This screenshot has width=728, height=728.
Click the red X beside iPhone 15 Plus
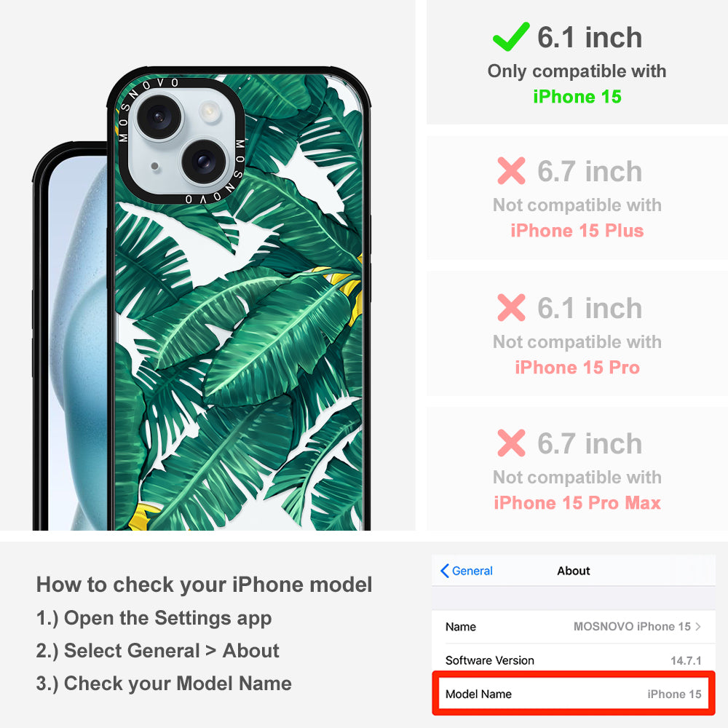point(511,170)
